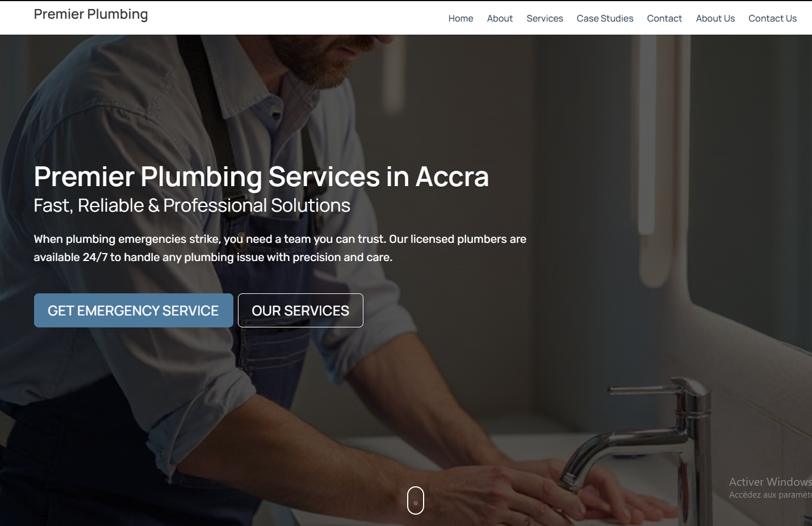This screenshot has width=812, height=526.
Task: Select Case Studies in the navigation bar
Action: pos(605,18)
